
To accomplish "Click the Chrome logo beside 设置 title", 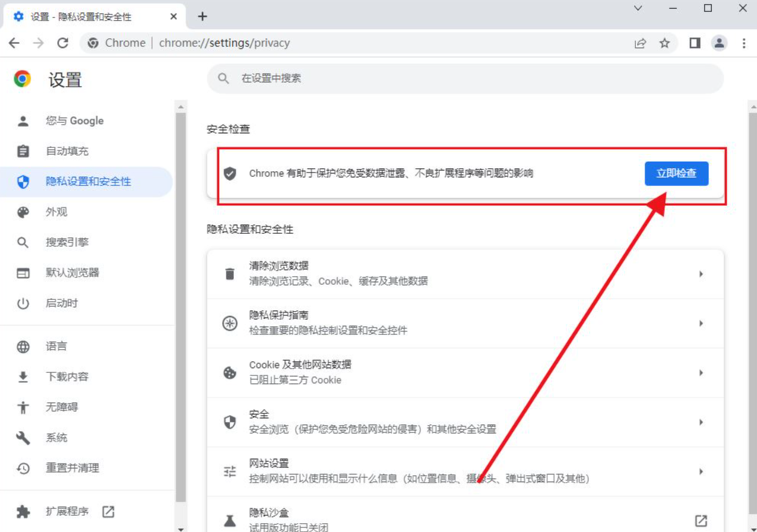I will coord(22,78).
